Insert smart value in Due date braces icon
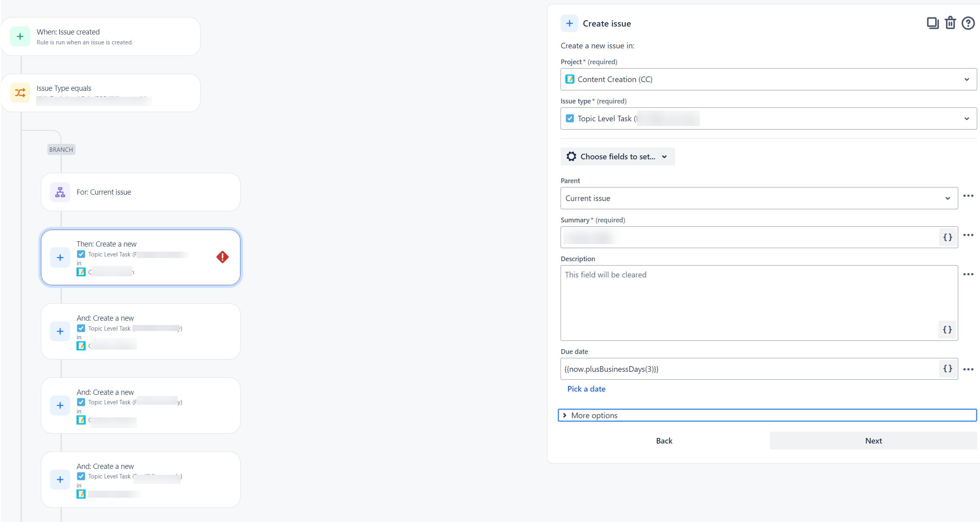Image resolution: width=980 pixels, height=522 pixels. [x=947, y=369]
